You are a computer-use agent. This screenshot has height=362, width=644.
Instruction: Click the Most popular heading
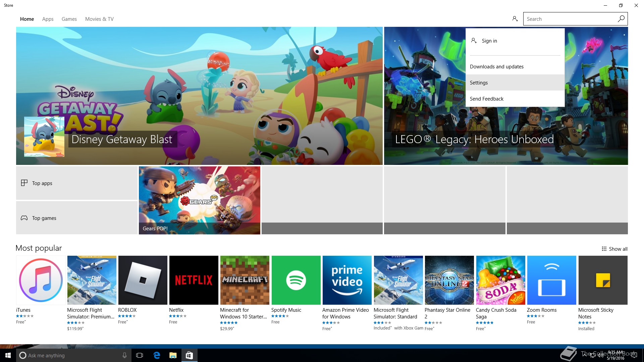coord(39,248)
